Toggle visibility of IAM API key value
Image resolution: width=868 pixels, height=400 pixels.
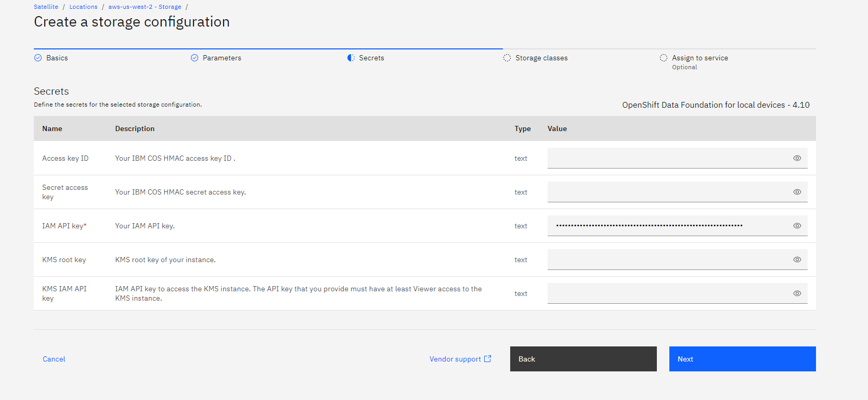coord(797,226)
